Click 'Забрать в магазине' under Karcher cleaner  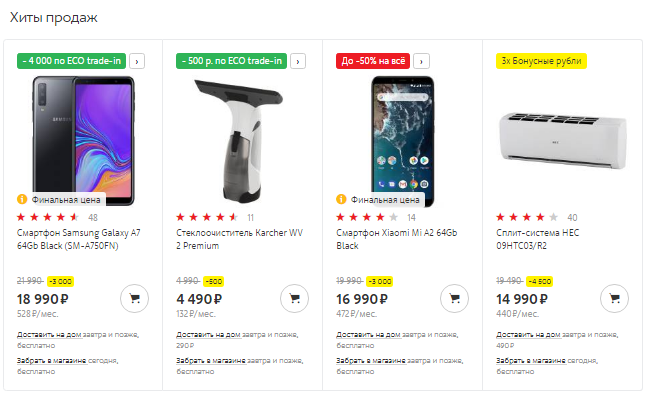click(x=211, y=360)
